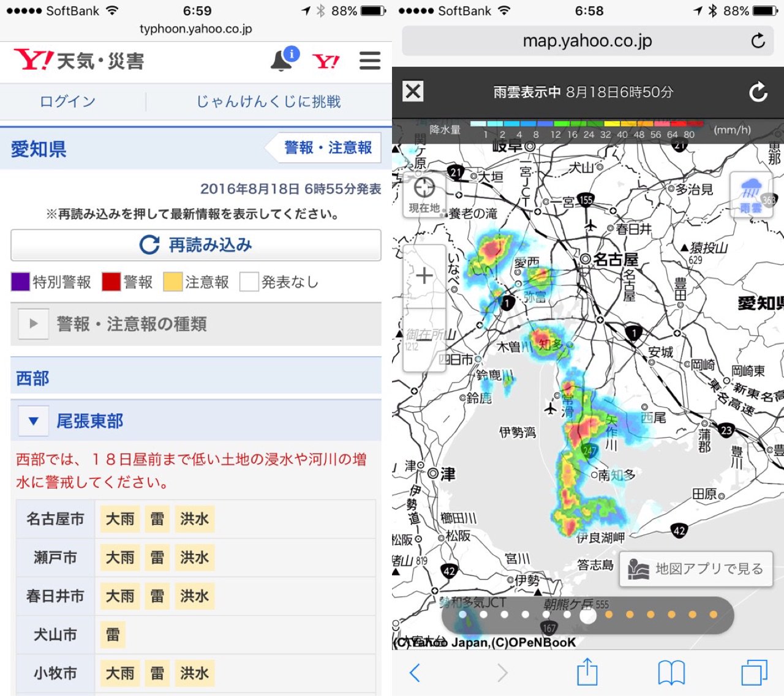Tap the route 247 shield on map
This screenshot has height=696, width=784.
click(x=589, y=451)
